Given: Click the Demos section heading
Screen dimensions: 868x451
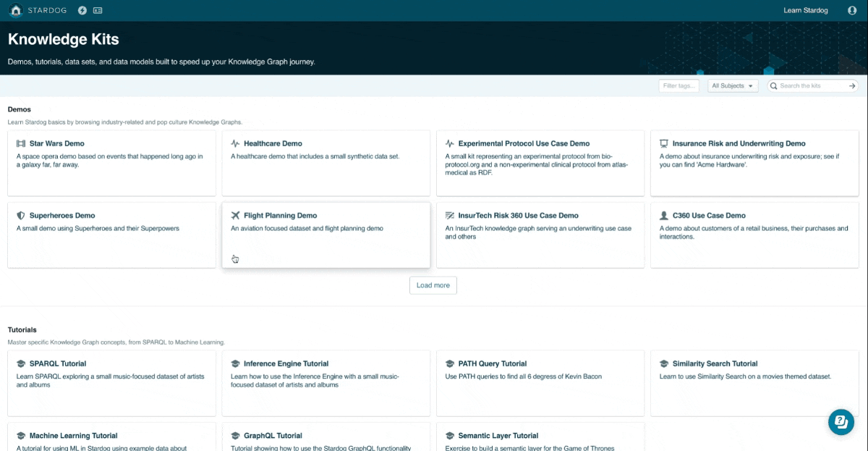Looking at the screenshot, I should [x=20, y=109].
